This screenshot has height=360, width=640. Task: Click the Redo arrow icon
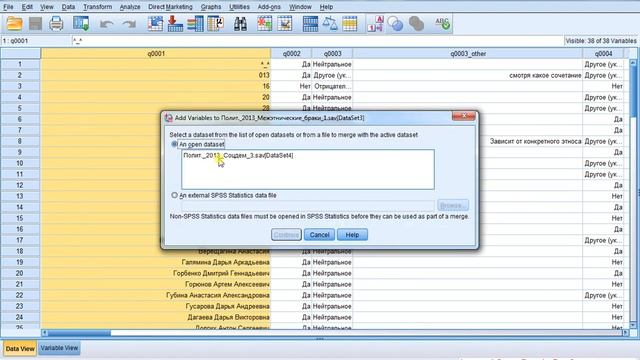[129, 24]
